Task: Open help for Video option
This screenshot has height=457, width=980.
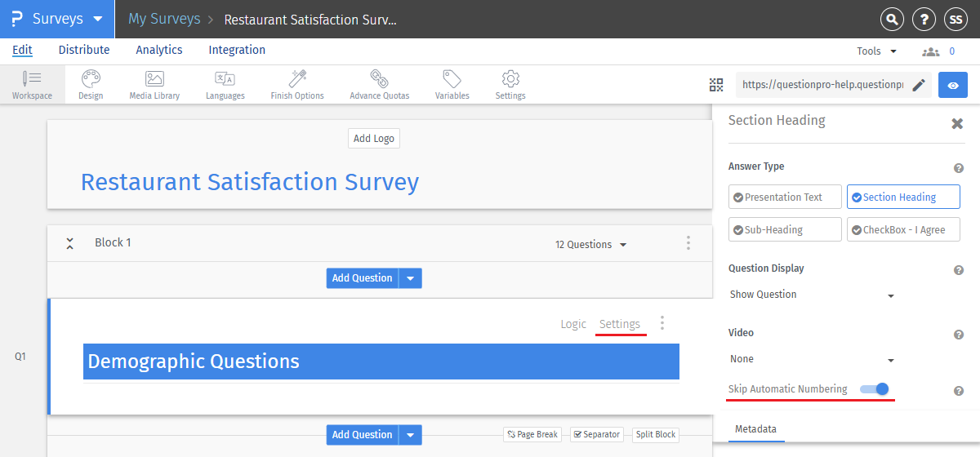Action: [959, 335]
